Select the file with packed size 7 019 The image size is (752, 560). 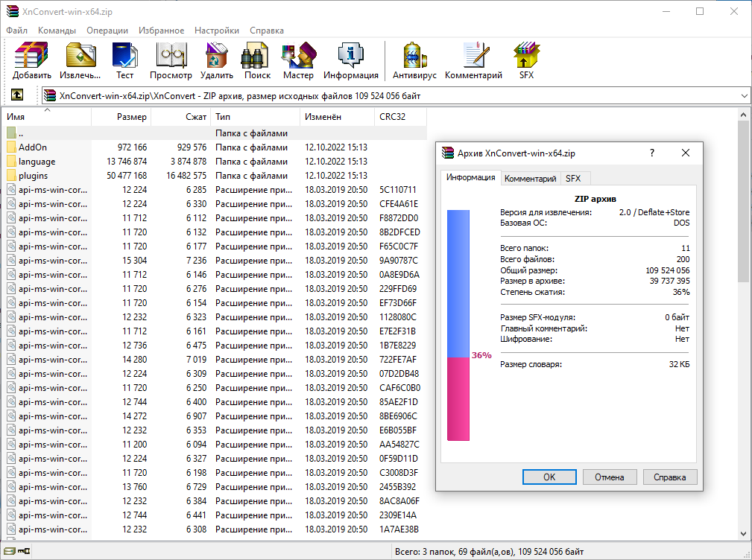coord(214,360)
